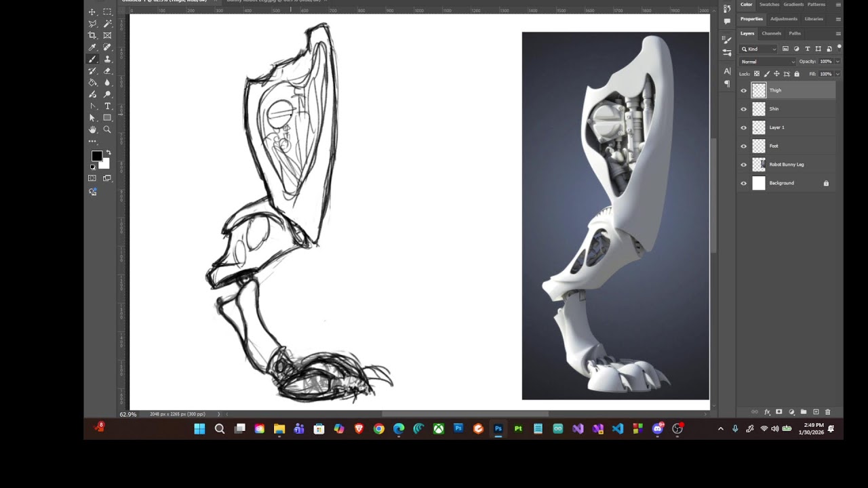This screenshot has height=488, width=868.
Task: Delete the selected layer trash icon
Action: [x=827, y=412]
